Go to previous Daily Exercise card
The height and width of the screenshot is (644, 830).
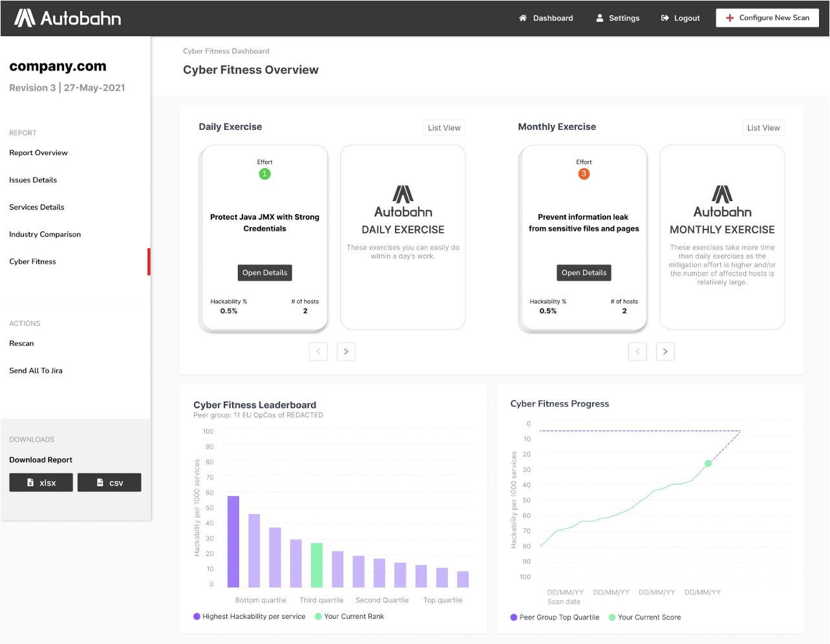[x=318, y=352]
